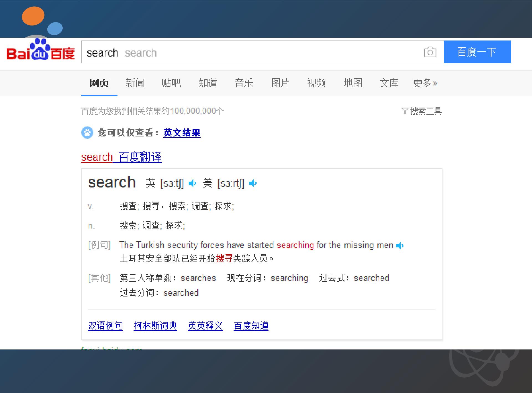Open the 视频 tab
This screenshot has height=393, width=532.
click(316, 83)
